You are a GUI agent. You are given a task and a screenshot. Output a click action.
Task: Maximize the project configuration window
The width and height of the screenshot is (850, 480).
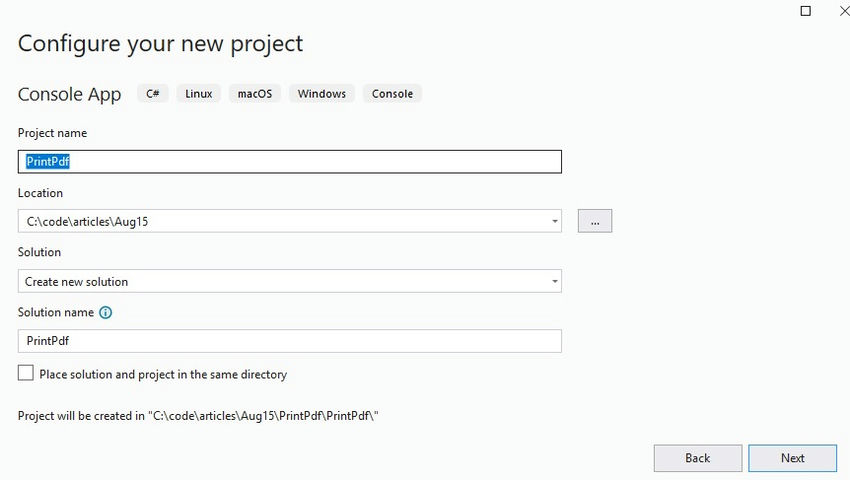pos(806,11)
